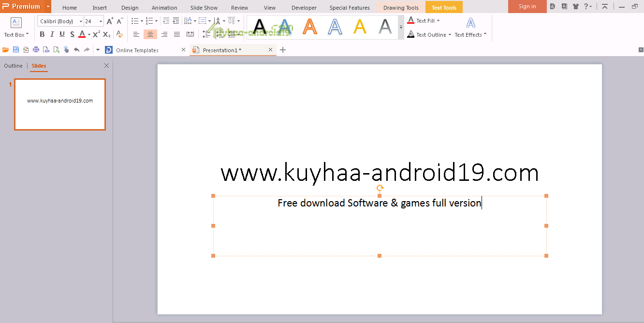Open the font color dropdown arrow
The height and width of the screenshot is (323, 644).
(89, 35)
